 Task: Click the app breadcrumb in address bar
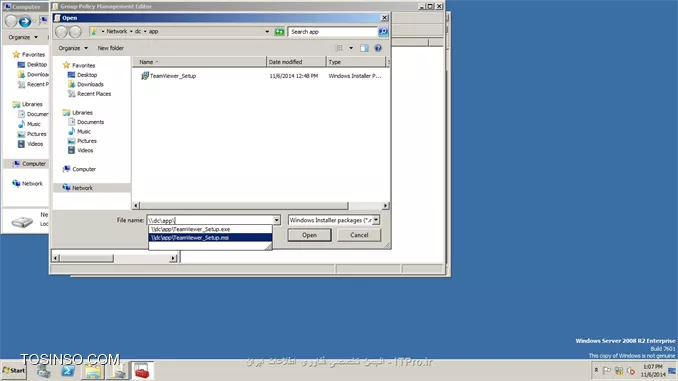(x=154, y=32)
